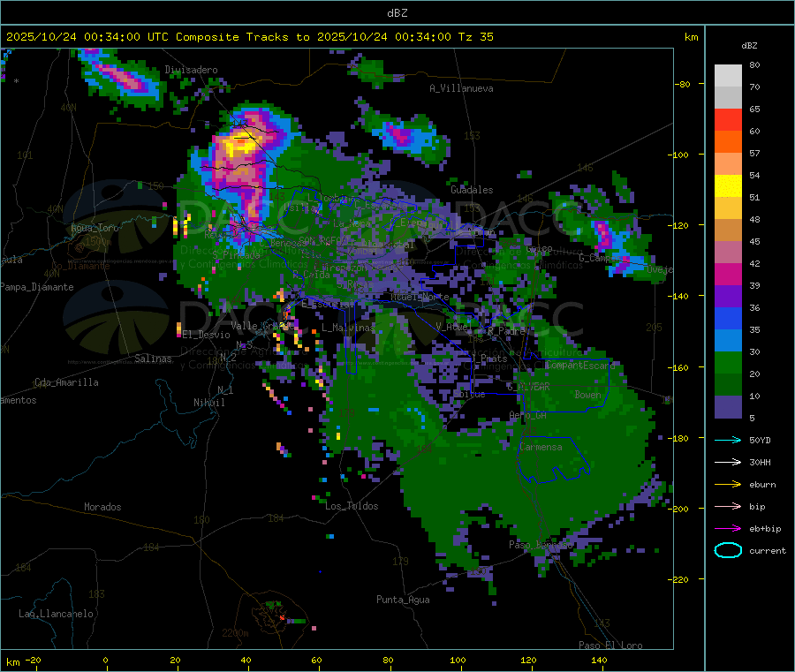
Task: Click the cyan 'current' ellipse legend icon
Action: click(728, 550)
